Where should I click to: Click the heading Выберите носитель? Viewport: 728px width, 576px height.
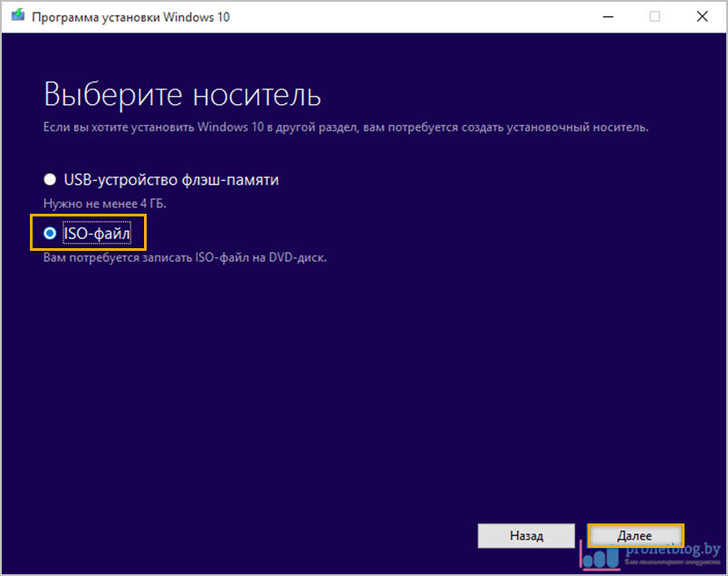[x=182, y=95]
